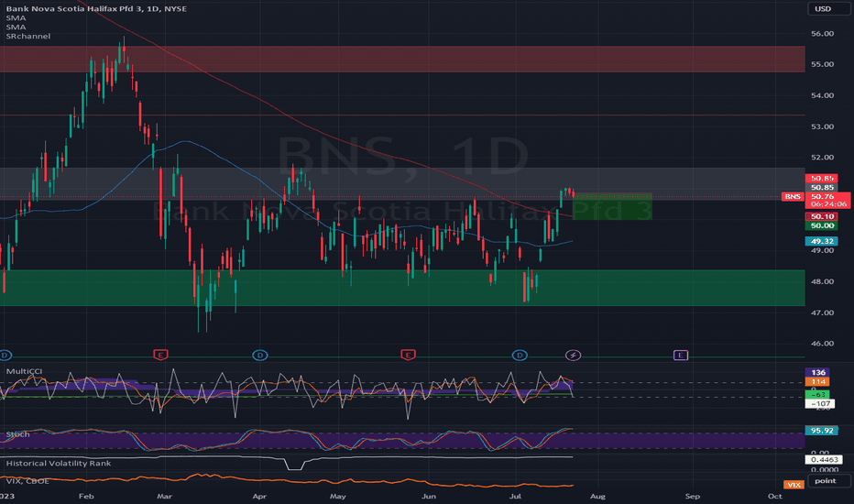Click the 47.00 price axis label

pos(822,312)
